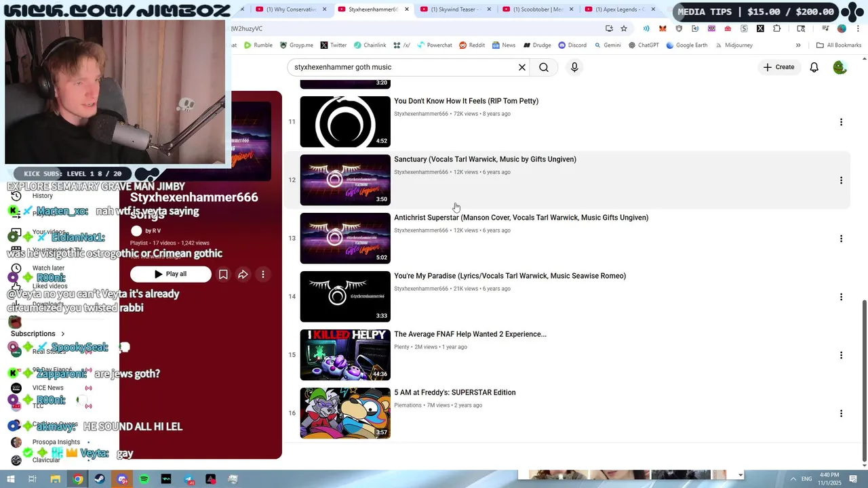The height and width of the screenshot is (488, 868).
Task: Save the playlist with the bookmark icon
Action: click(223, 274)
